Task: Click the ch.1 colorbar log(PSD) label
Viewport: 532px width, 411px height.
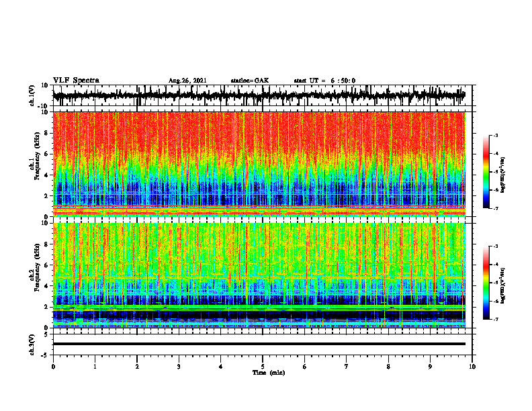Action: pos(503,175)
